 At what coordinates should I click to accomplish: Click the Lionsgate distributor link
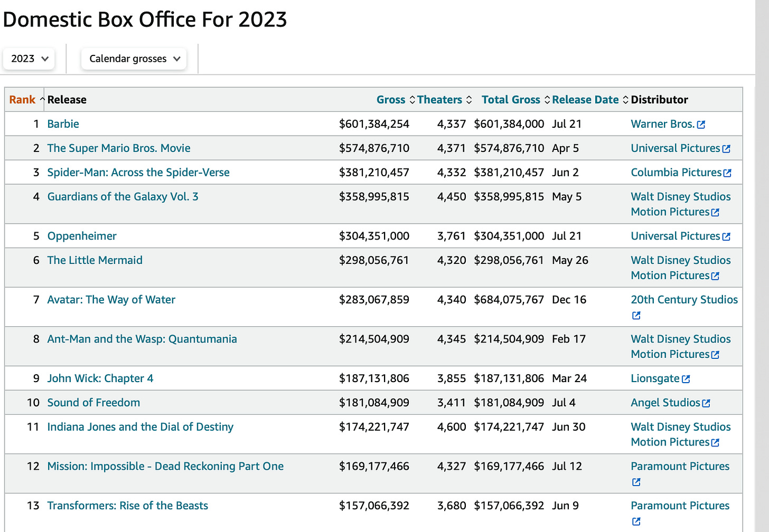tap(655, 378)
